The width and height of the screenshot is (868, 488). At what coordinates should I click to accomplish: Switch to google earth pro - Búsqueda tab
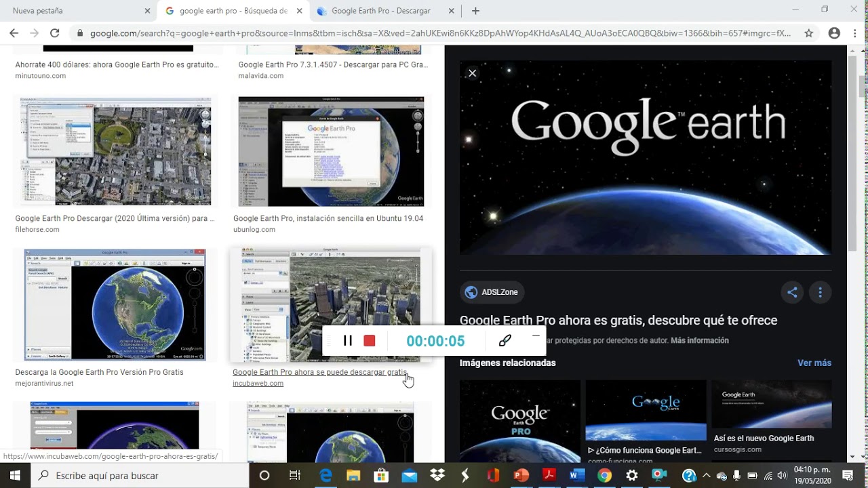(234, 11)
